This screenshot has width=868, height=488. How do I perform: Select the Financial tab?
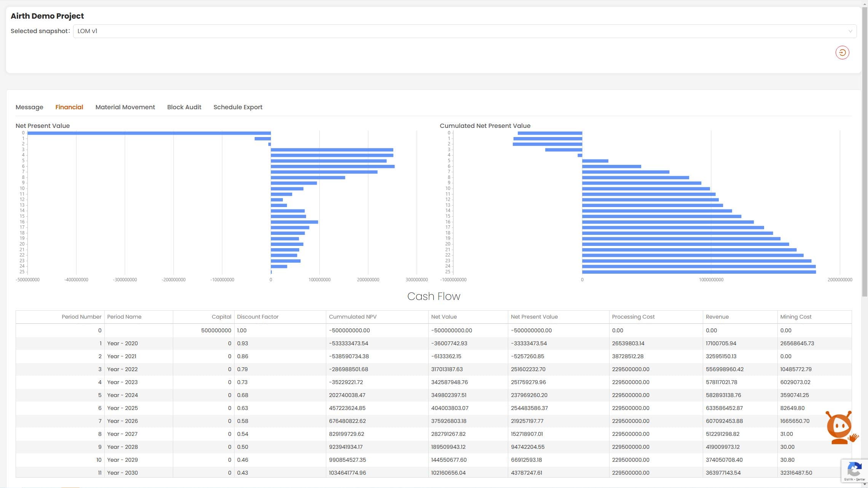tap(69, 107)
